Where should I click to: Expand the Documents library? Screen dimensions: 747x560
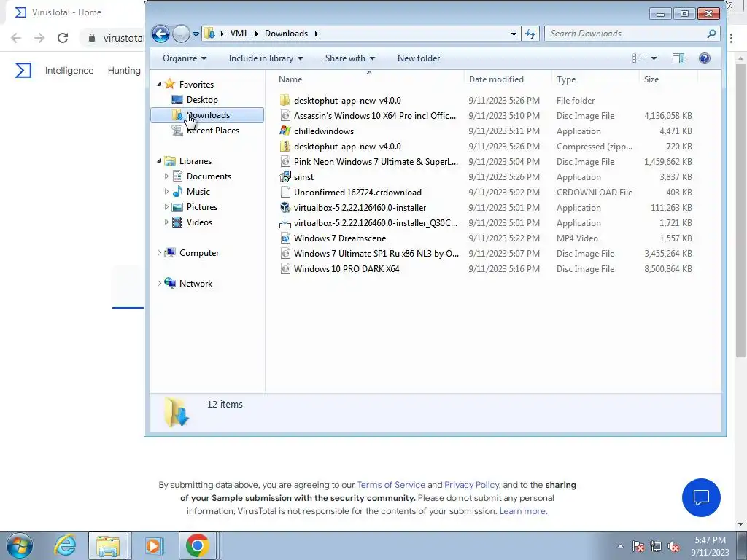click(166, 176)
